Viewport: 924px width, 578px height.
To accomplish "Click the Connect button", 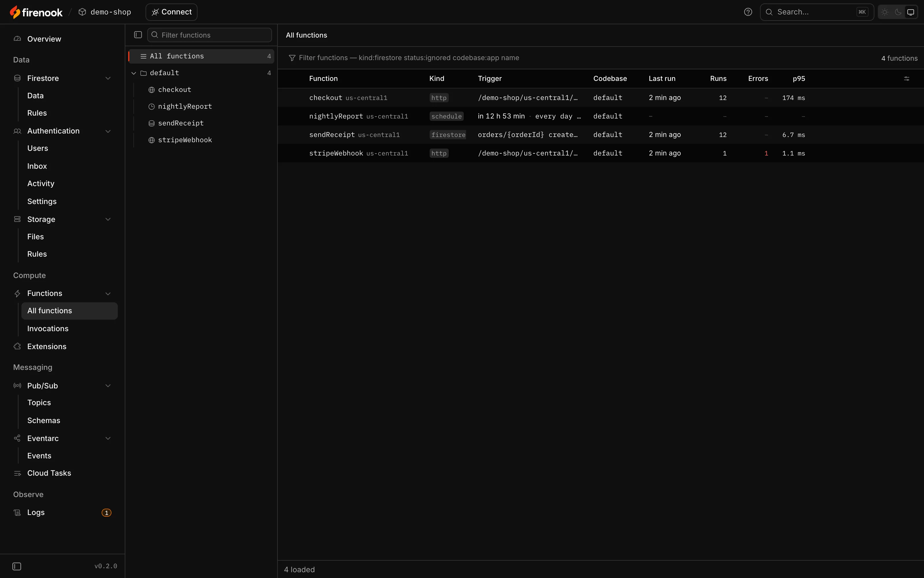I will (x=172, y=12).
